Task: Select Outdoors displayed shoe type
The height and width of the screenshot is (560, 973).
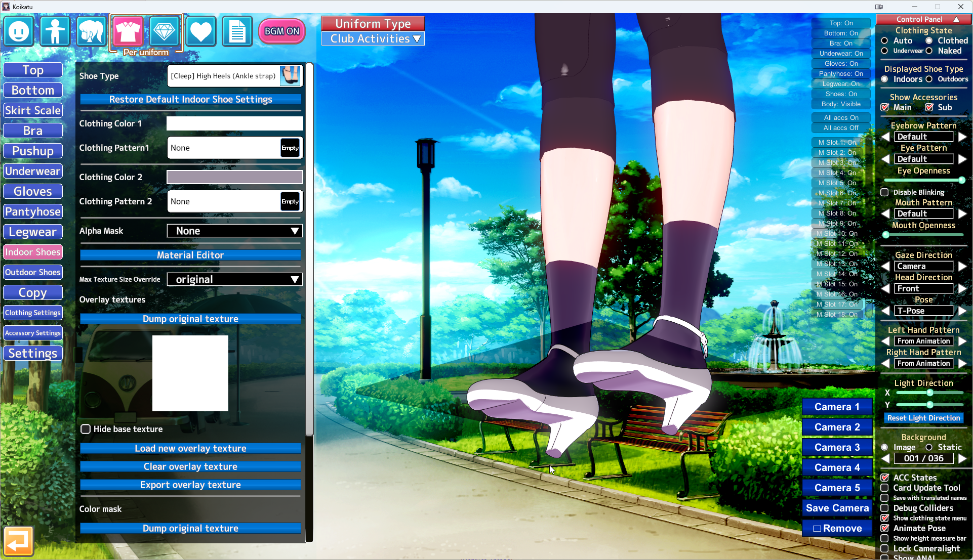Action: (929, 79)
